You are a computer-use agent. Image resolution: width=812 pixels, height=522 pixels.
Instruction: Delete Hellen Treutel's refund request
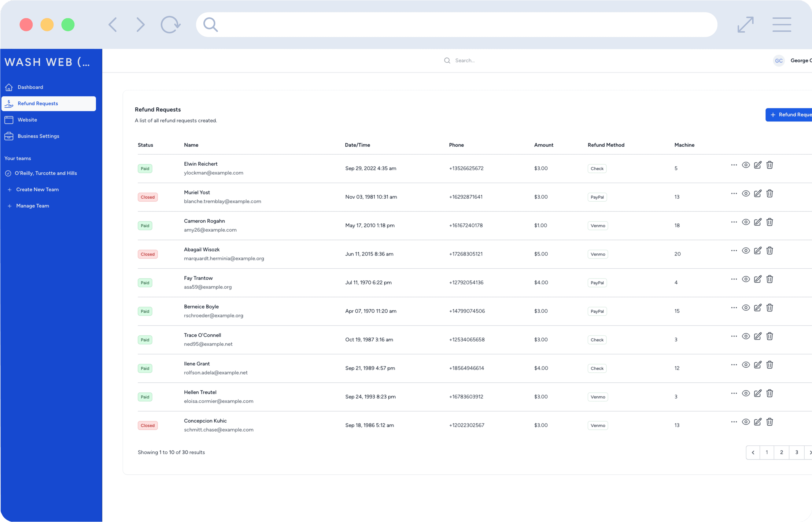[x=770, y=393]
